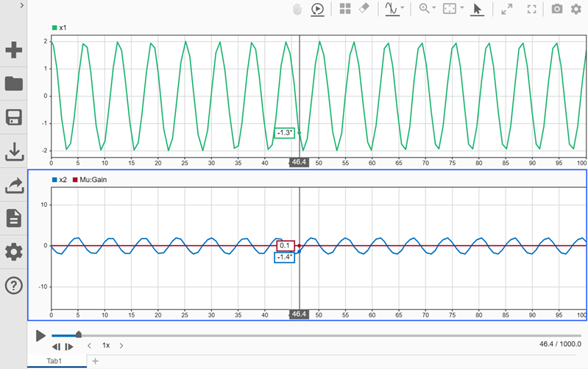Add a new tab with plus
The image size is (588, 369).
click(95, 361)
